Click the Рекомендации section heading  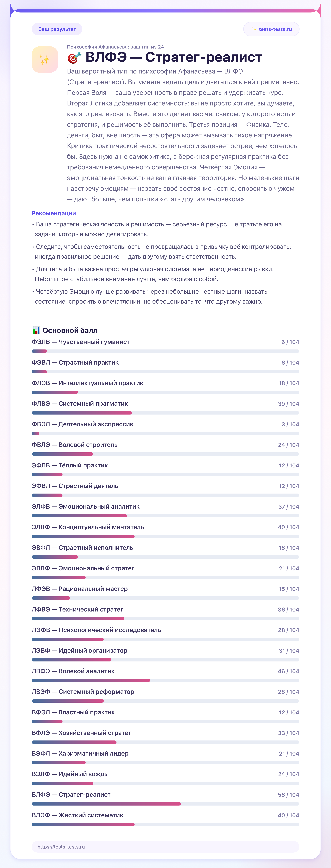[54, 213]
